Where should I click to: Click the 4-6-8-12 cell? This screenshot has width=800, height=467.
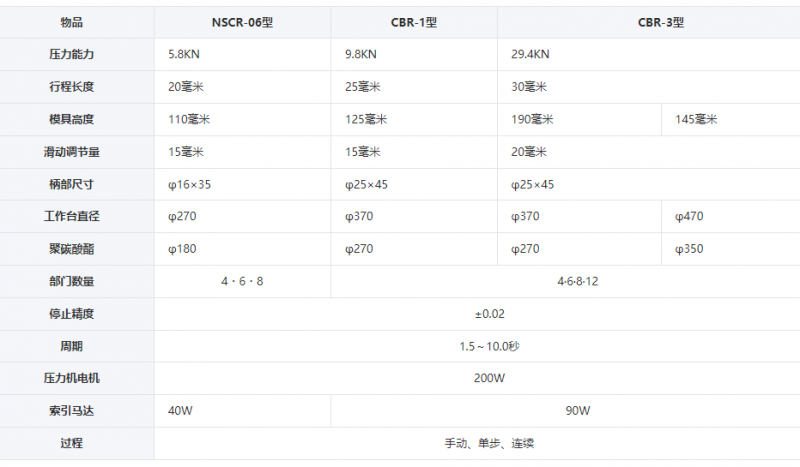pos(565,281)
